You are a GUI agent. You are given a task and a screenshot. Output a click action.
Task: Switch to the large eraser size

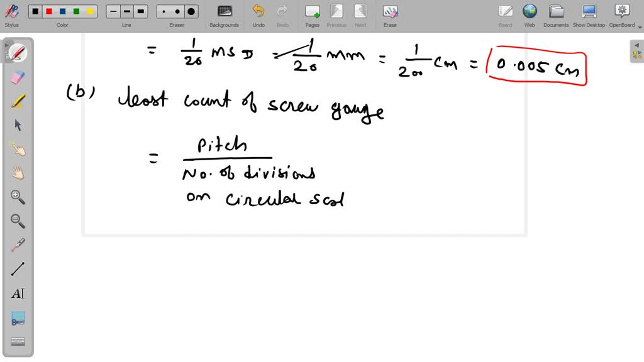pos(191,11)
